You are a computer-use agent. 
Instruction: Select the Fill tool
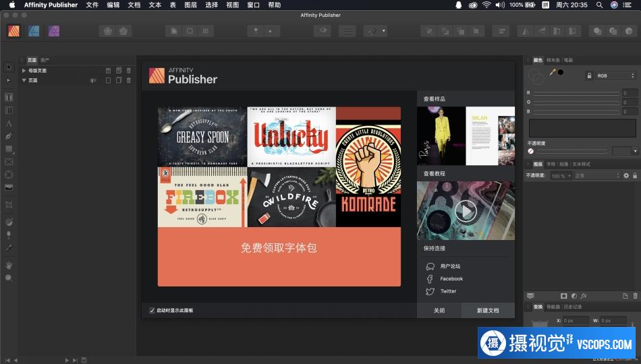(x=9, y=222)
